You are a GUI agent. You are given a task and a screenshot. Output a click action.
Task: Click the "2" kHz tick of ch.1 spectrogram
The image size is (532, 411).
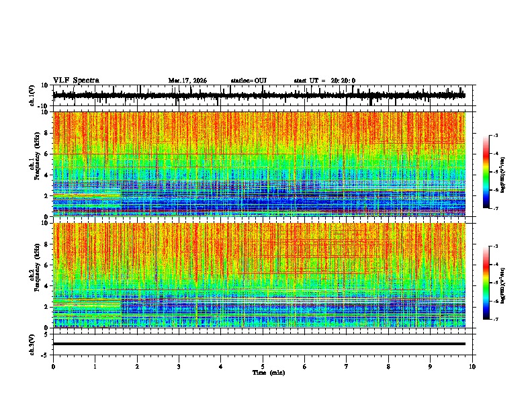(x=46, y=195)
